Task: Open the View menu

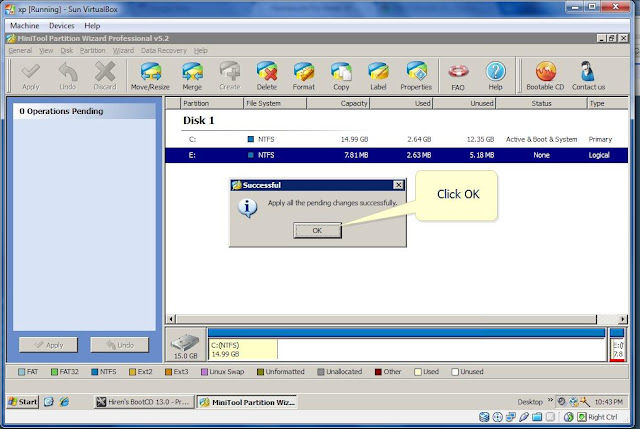Action: pyautogui.click(x=46, y=51)
